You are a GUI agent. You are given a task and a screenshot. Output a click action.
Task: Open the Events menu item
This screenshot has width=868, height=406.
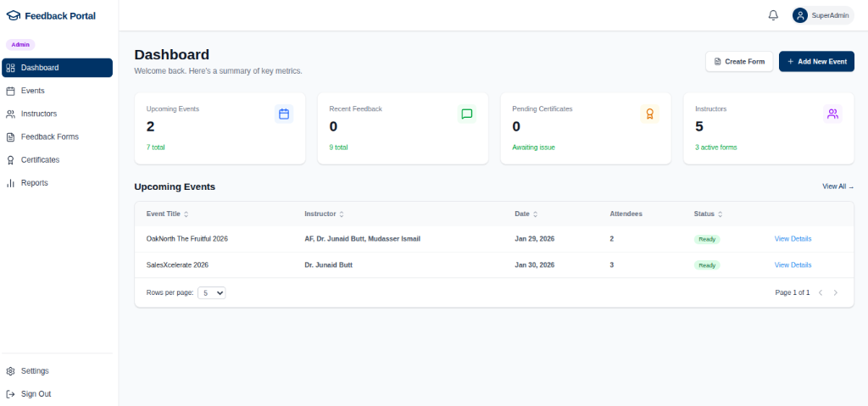click(57, 91)
